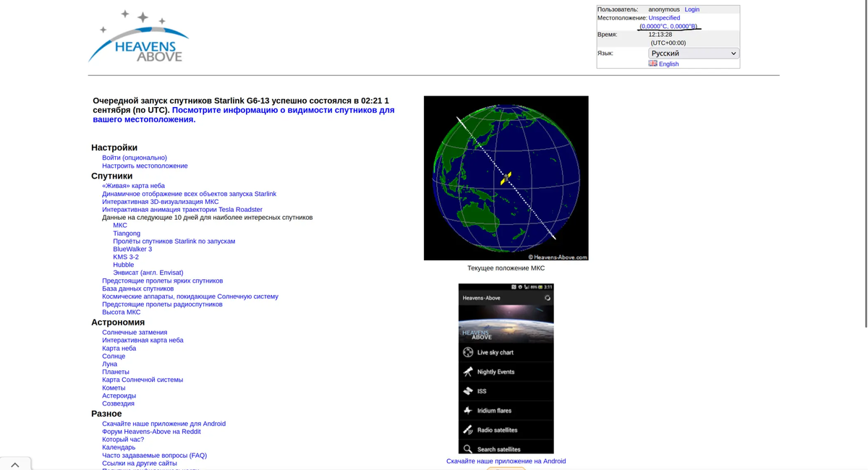This screenshot has width=868, height=470.
Task: Click Войти (опционально) link
Action: (135, 158)
